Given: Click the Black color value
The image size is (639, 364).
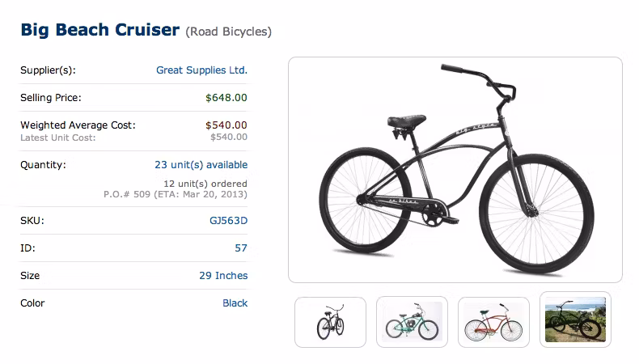Looking at the screenshot, I should 235,303.
